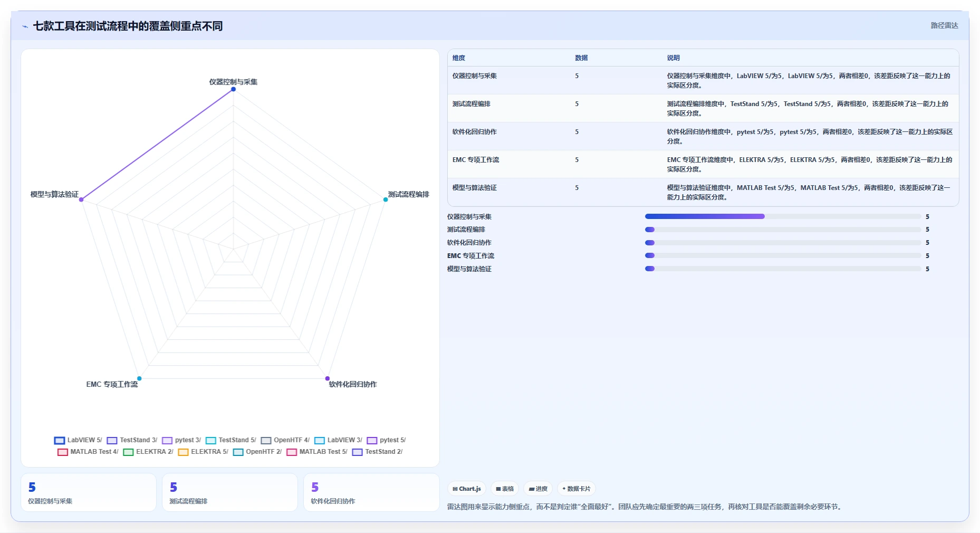Click the 数据 column header

point(581,58)
